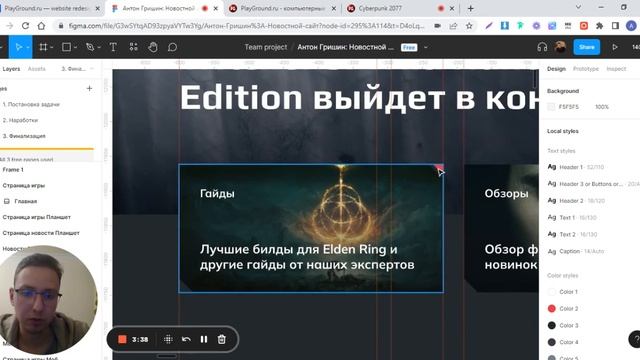Reload the page in Chrome
The image size is (640, 360).
[25, 26]
